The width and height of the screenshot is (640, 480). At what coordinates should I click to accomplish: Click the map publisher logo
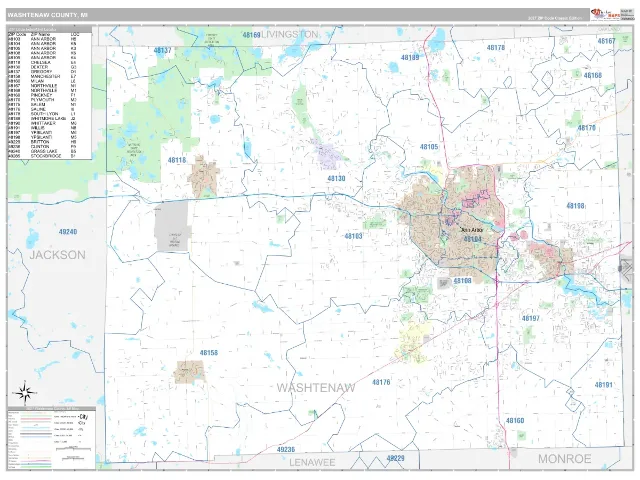click(605, 14)
